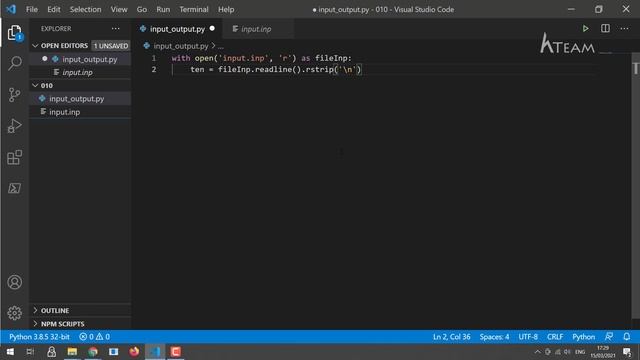
Task: Open the Manage gear icon
Action: point(15,313)
